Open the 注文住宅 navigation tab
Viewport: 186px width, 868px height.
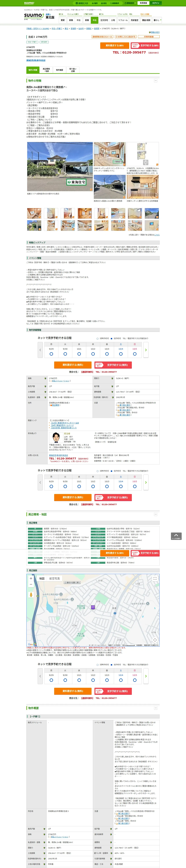point(104,20)
